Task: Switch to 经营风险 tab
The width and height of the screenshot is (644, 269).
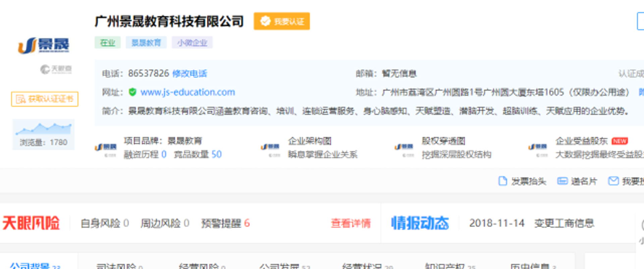Action: (202, 266)
